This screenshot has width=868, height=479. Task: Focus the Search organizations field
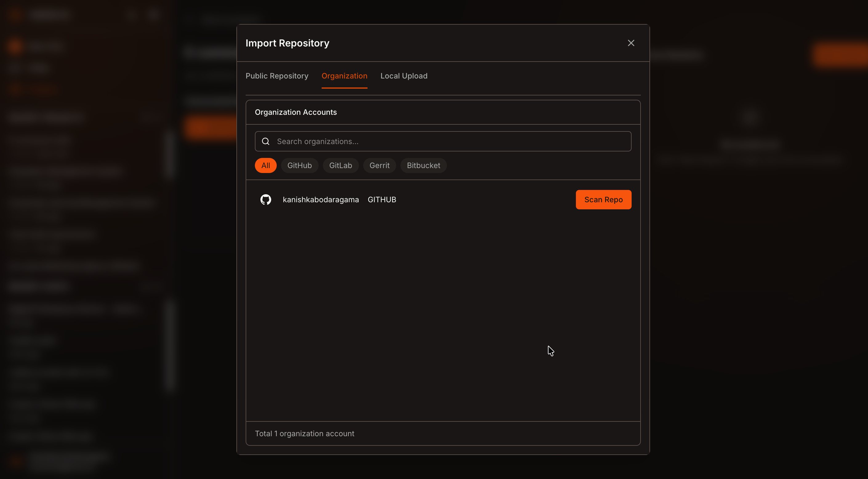[443, 141]
